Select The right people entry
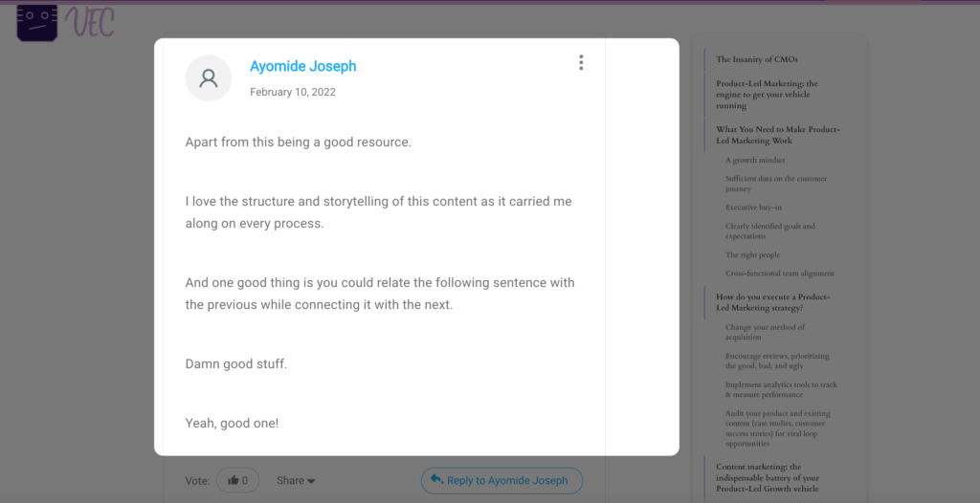This screenshot has height=503, width=980. pyautogui.click(x=752, y=255)
